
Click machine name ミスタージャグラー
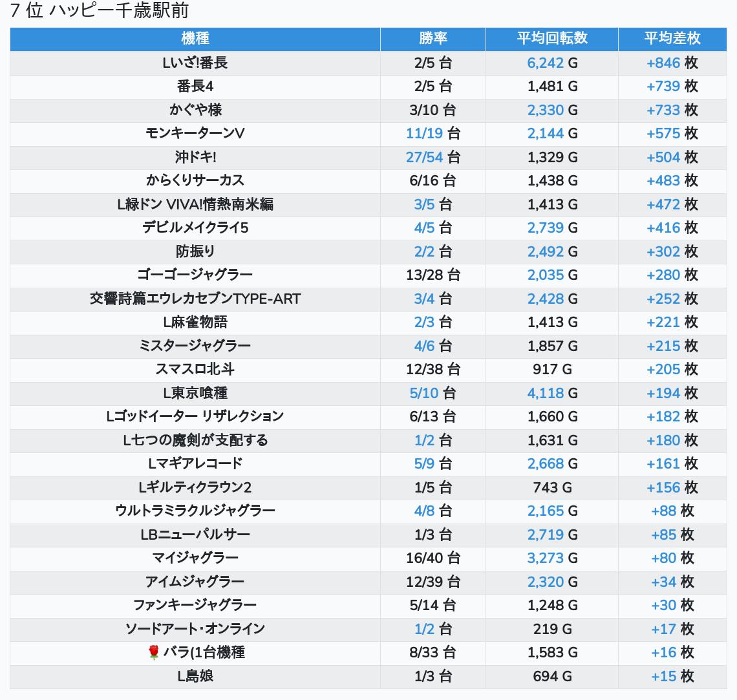point(195,346)
